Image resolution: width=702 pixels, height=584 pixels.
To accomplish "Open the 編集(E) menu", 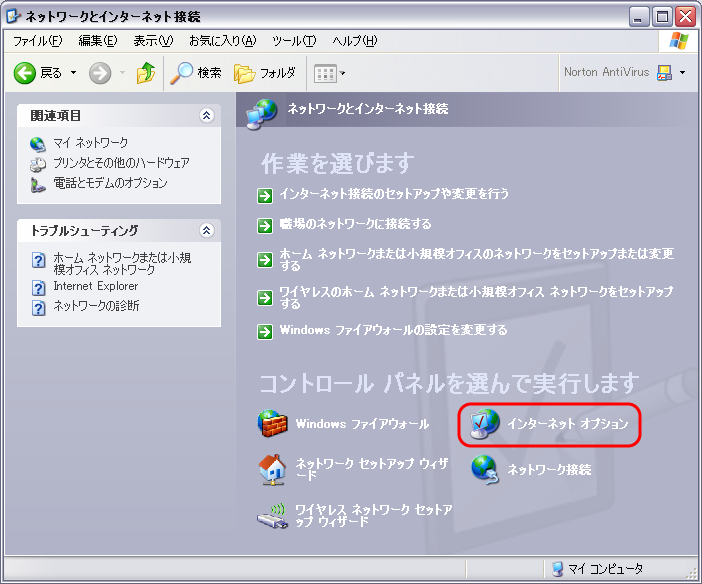I will [x=98, y=41].
